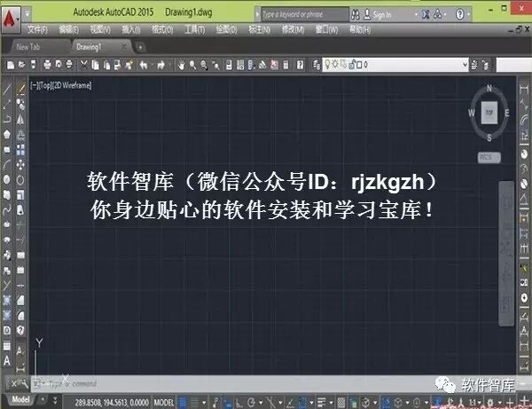
Task: Select the Fillet modify tool
Action: click(20, 315)
